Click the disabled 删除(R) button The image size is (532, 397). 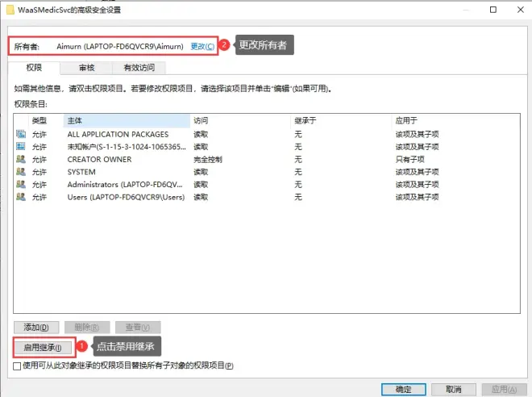87,328
